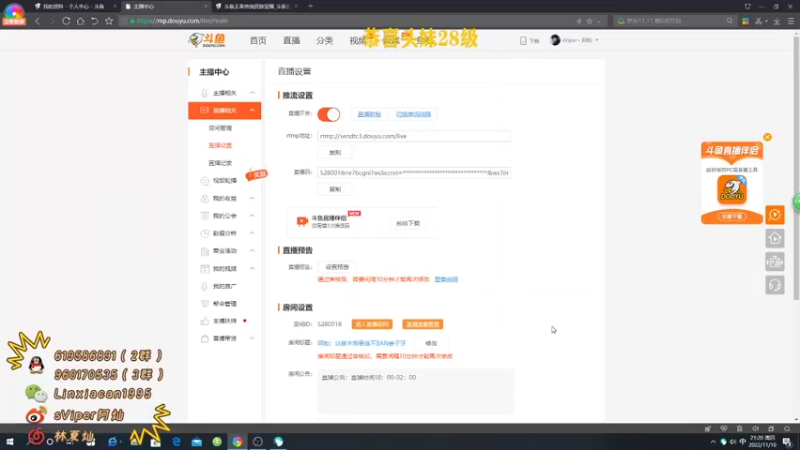Open the user account dropdown arrow in header
Screen dimensions: 800x450
(596, 40)
